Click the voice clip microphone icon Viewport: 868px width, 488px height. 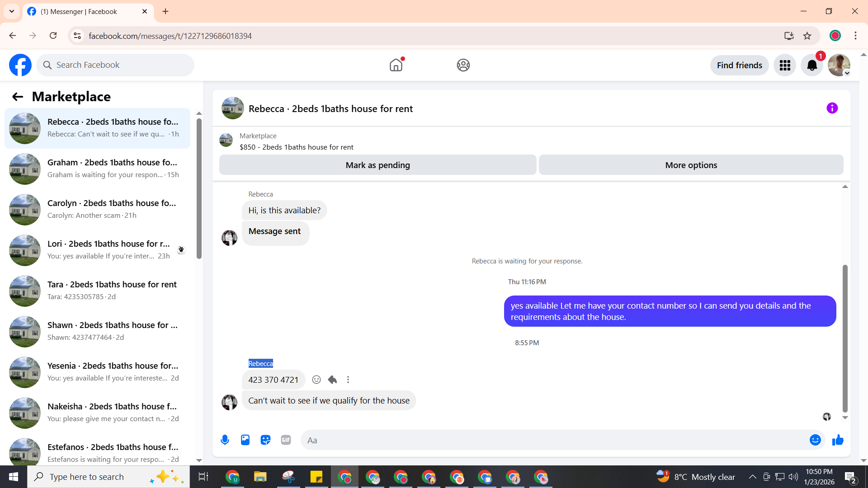(225, 440)
